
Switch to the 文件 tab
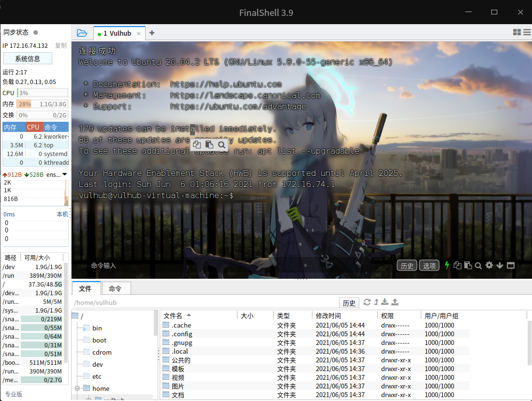85,288
